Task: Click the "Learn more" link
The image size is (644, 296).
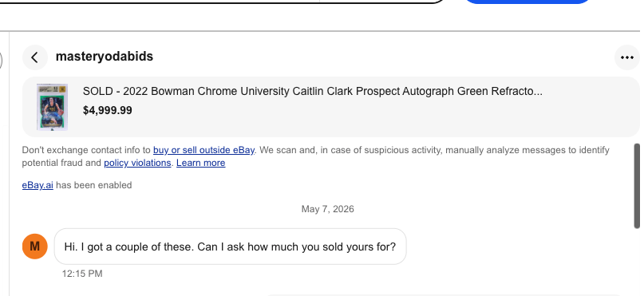Action: tap(201, 163)
